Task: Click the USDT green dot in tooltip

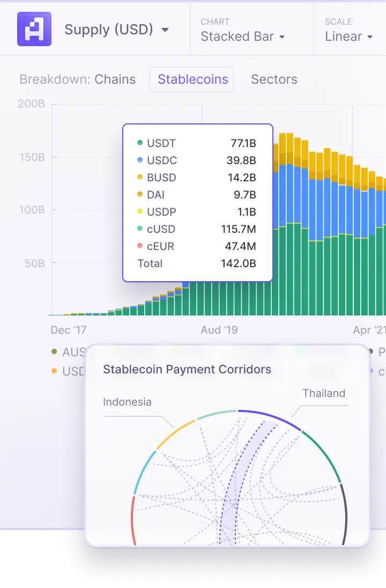Action: 140,143
